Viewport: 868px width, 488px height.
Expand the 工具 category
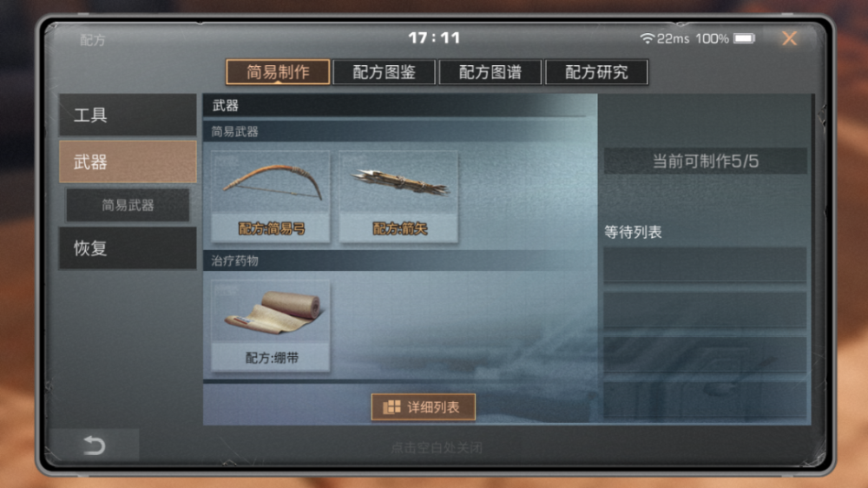128,115
